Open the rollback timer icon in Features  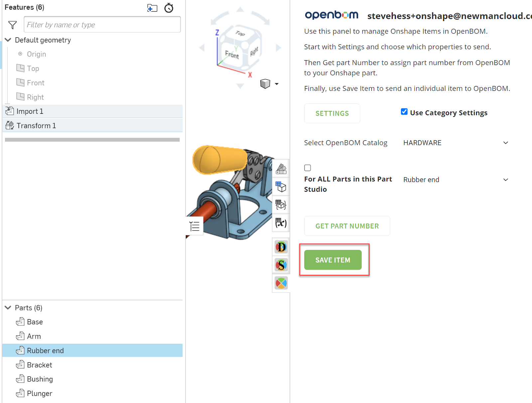tap(169, 8)
